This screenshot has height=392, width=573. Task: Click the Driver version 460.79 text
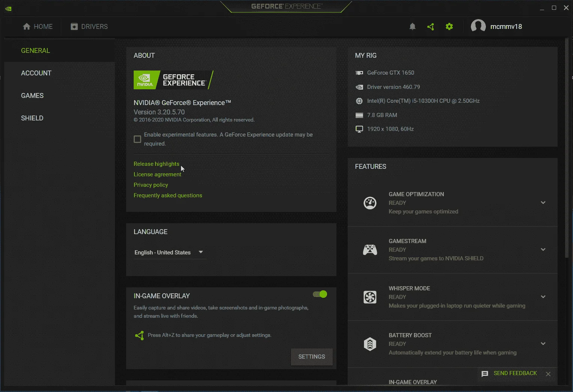coord(394,87)
